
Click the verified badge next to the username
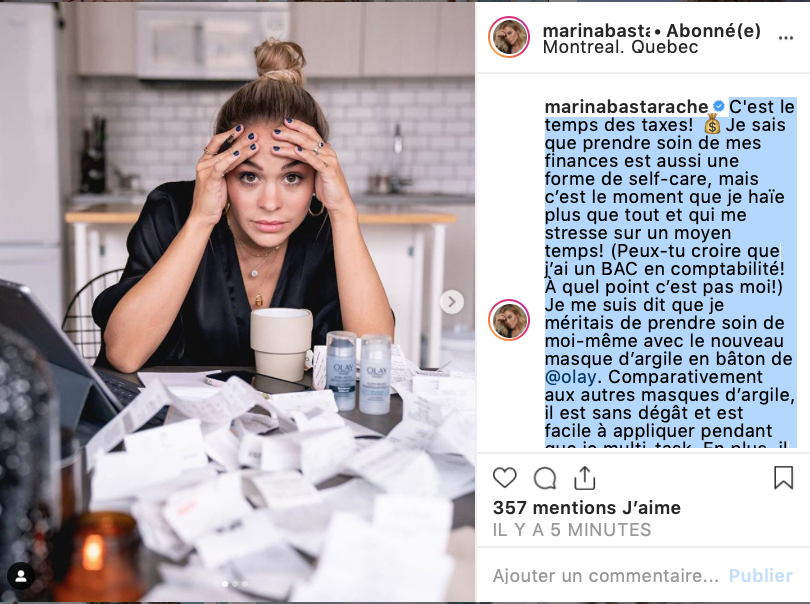719,106
